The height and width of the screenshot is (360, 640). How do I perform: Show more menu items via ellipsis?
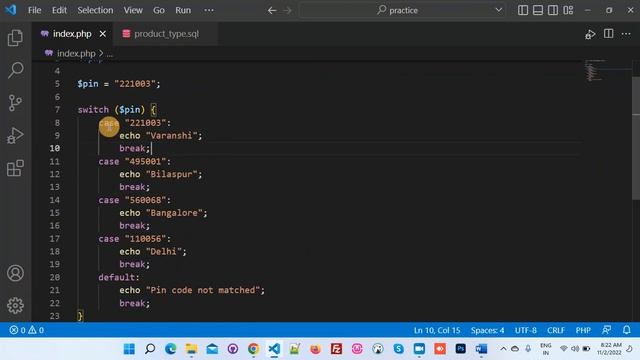point(209,10)
